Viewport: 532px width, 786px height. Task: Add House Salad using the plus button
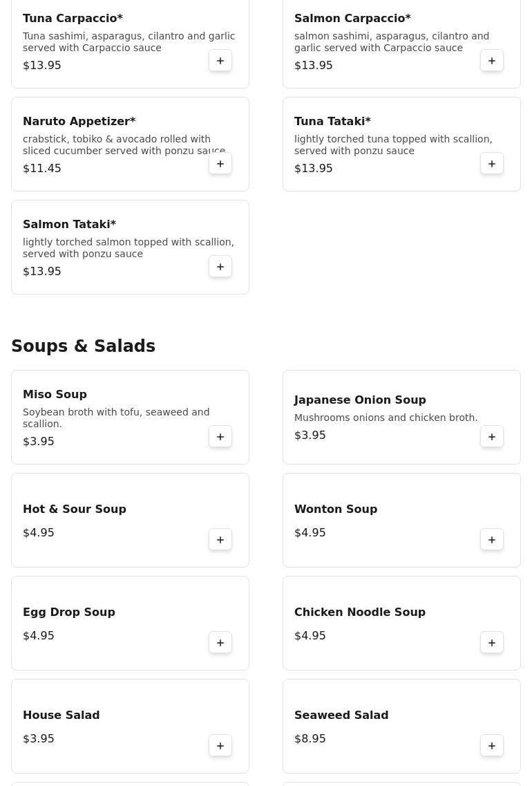tap(220, 746)
